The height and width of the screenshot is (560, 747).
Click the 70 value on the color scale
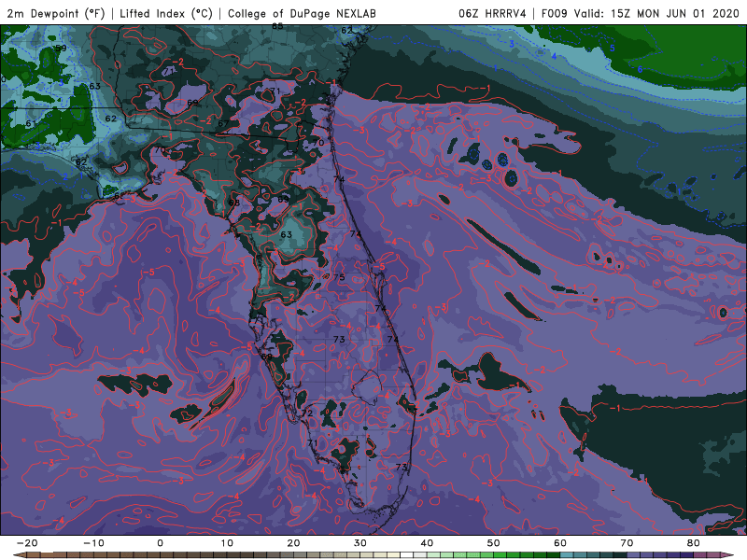[x=627, y=543]
